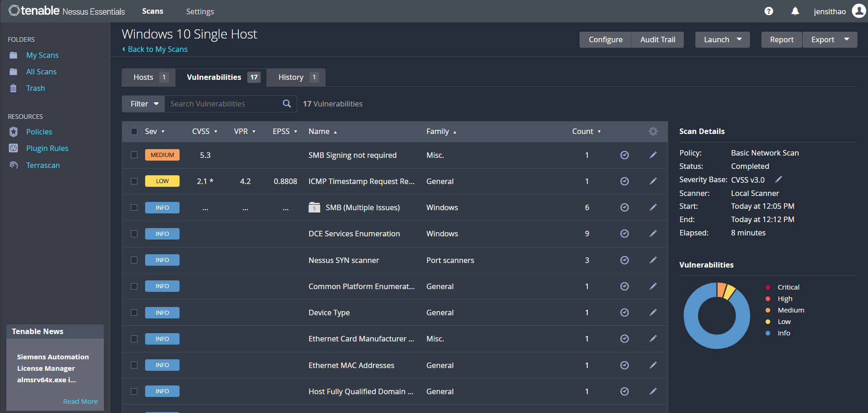Image resolution: width=868 pixels, height=413 pixels.
Task: Click the Audit Trail button
Action: [657, 39]
